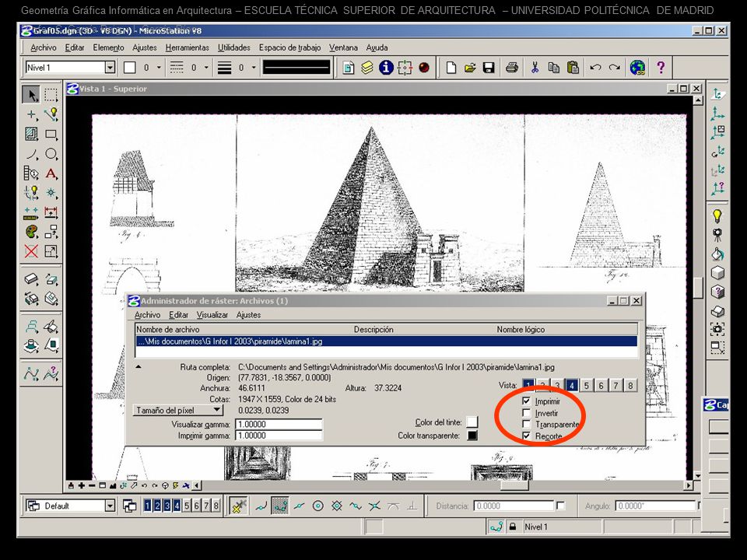Image resolution: width=747 pixels, height=560 pixels.
Task: Click the Nombre lógico column header
Action: [521, 329]
